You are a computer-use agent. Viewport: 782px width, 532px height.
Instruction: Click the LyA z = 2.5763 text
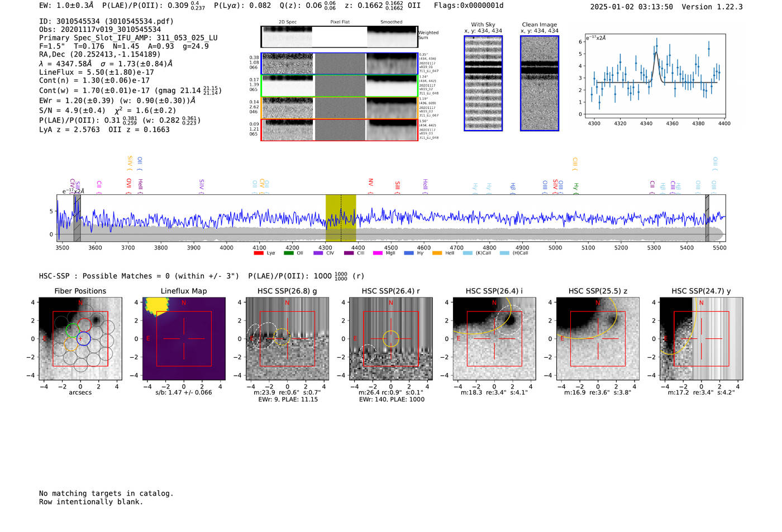[70, 130]
